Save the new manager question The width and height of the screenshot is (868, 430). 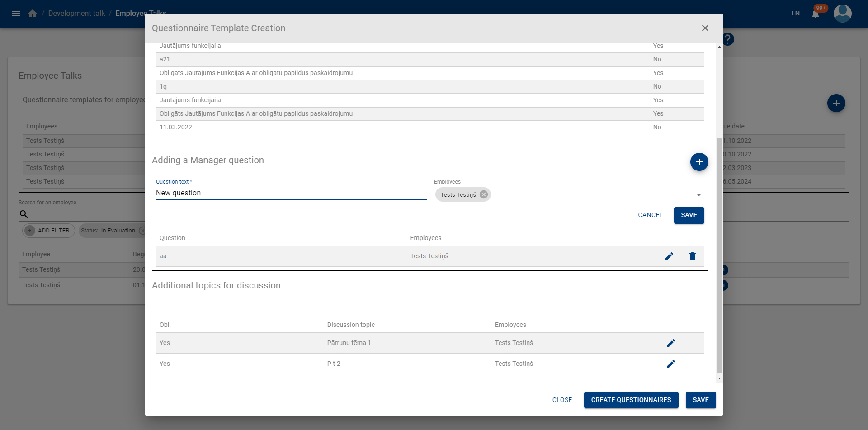pyautogui.click(x=689, y=215)
